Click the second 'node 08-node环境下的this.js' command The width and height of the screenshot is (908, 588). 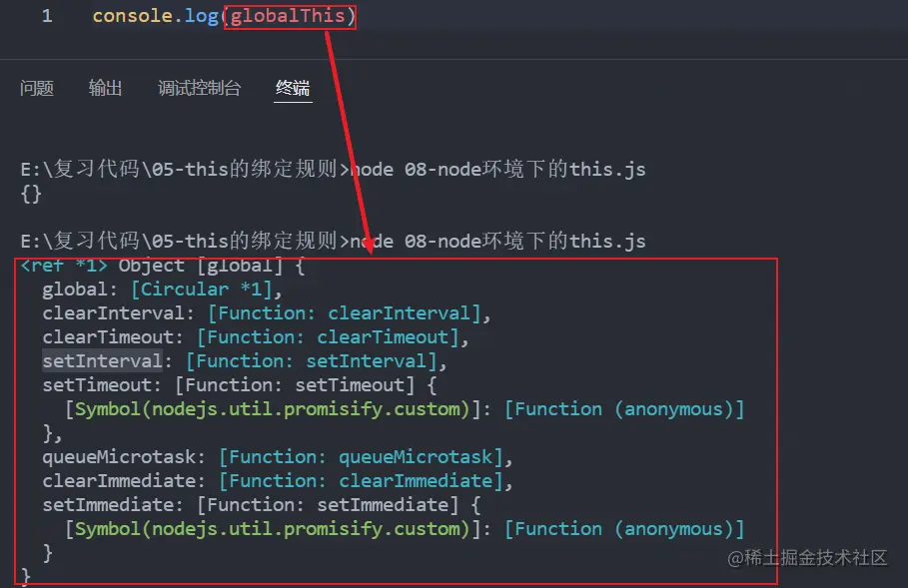pos(498,241)
